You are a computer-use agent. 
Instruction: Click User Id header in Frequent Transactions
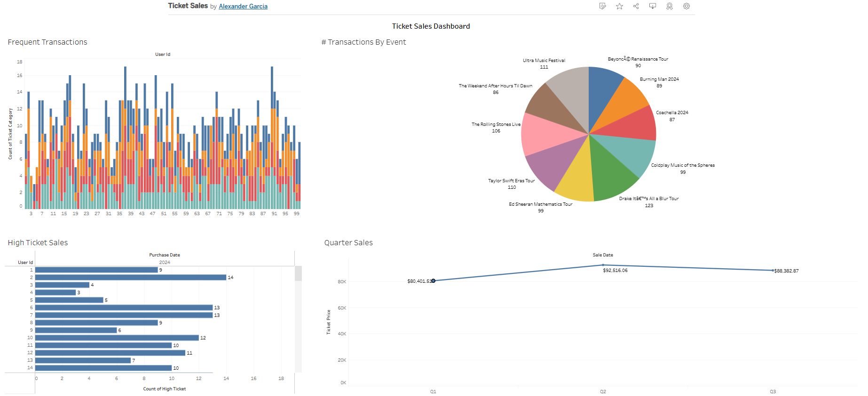pyautogui.click(x=163, y=54)
